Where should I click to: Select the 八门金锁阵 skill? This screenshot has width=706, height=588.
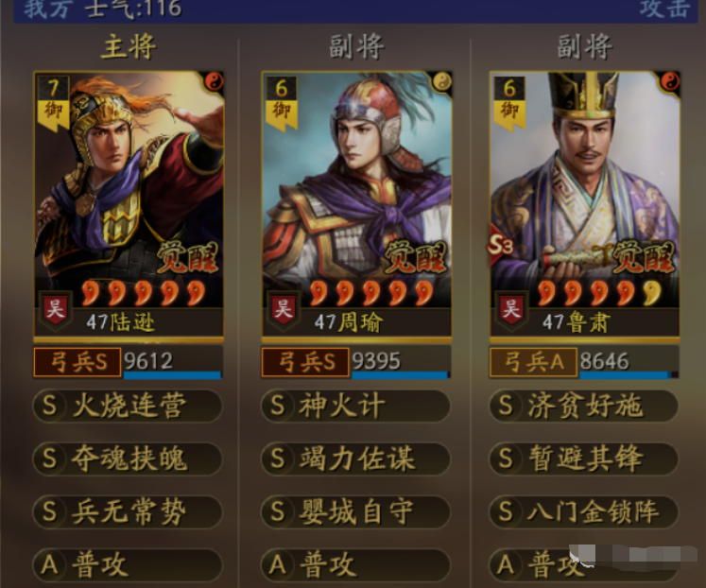583,512
